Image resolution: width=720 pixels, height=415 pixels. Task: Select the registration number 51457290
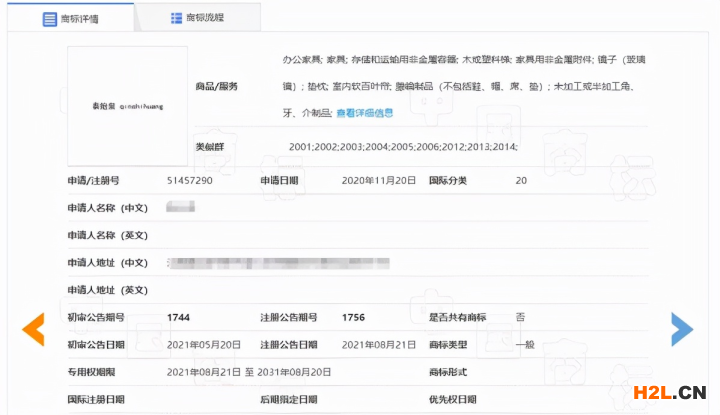[x=190, y=181]
